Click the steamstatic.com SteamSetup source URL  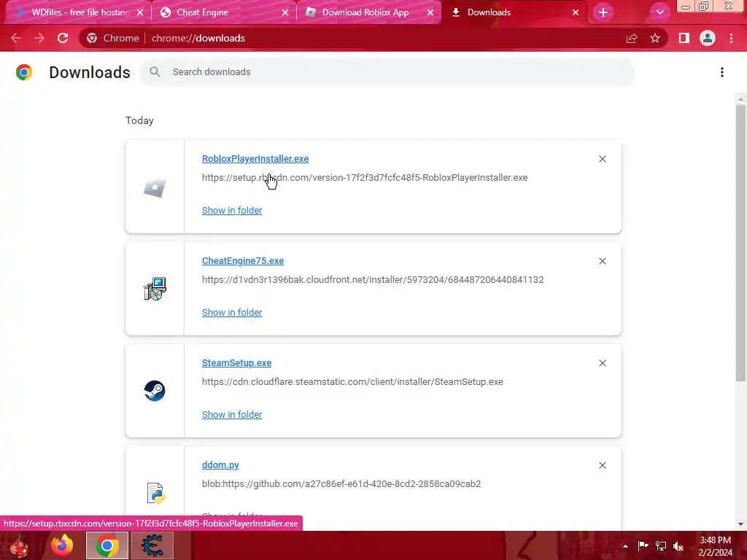(x=352, y=382)
